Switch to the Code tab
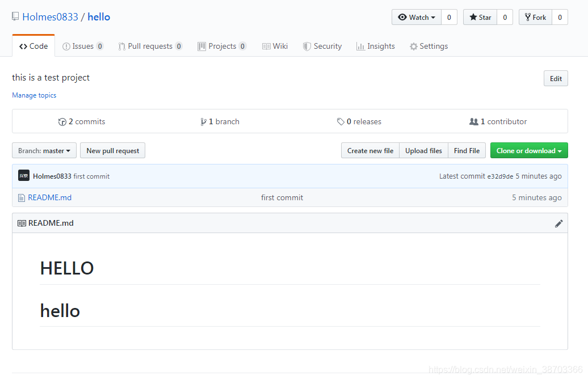This screenshot has width=588, height=380. (33, 46)
